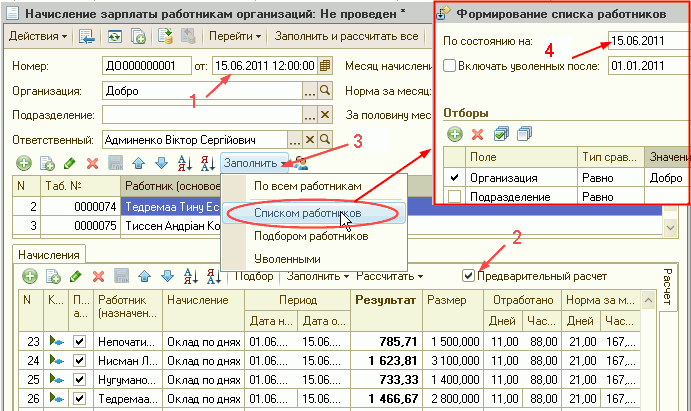Open the upper Заполнить dropdown
This screenshot has width=691, height=411.
point(255,163)
